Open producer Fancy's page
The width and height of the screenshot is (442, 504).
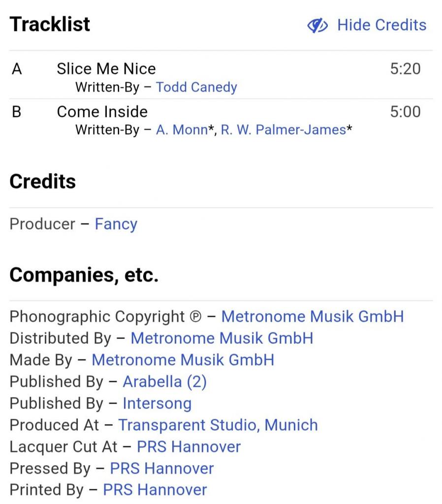116,224
